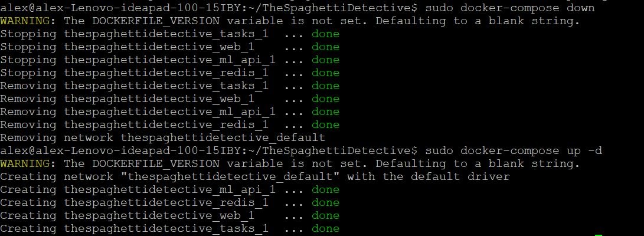Image resolution: width=644 pixels, height=236 pixels.
Task: Click green 'done' on Stopping web_1 line
Action: [325, 47]
